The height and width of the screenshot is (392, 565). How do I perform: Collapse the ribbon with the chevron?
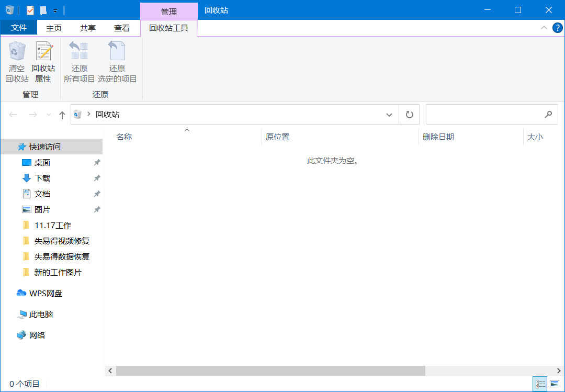(544, 28)
